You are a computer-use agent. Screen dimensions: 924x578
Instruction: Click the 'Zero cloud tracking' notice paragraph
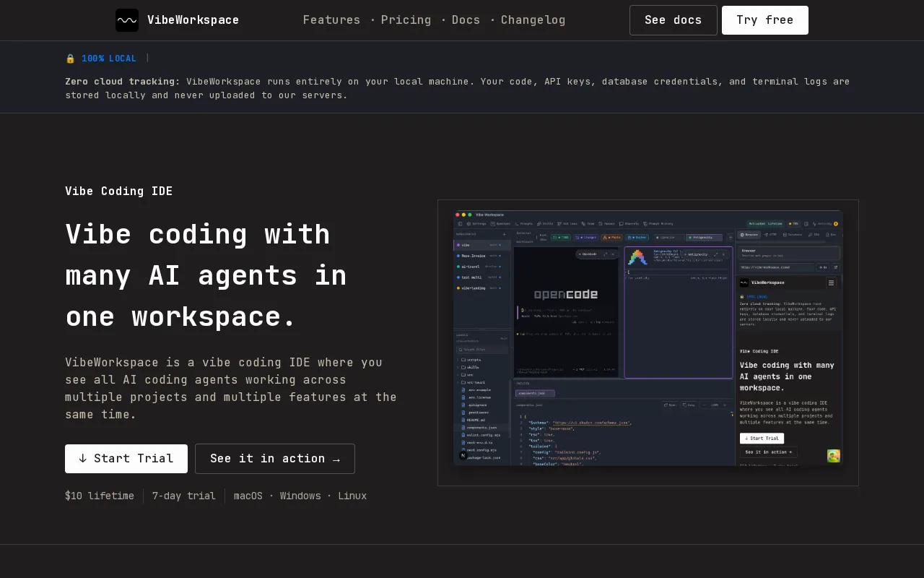coord(458,88)
